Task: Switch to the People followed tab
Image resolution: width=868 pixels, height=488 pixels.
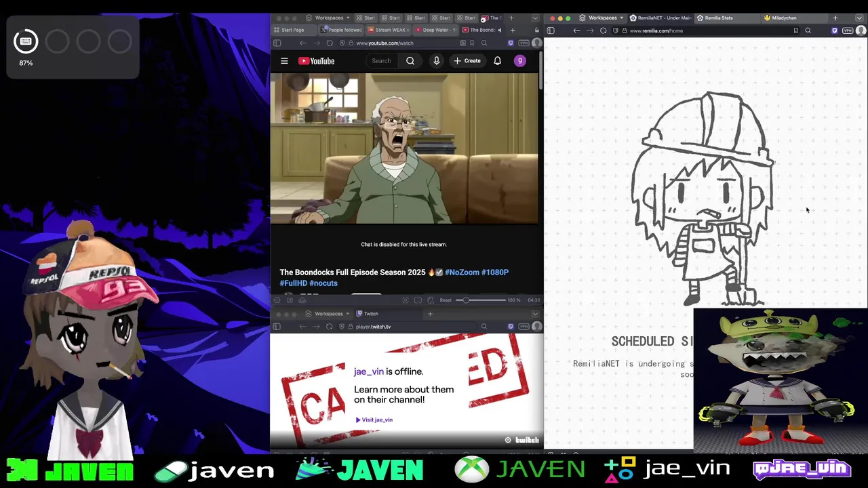Action: click(x=341, y=30)
